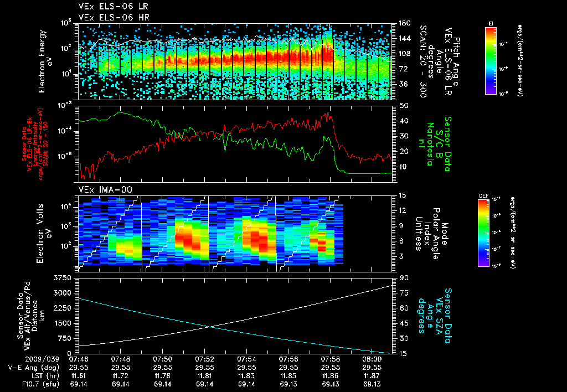The image size is (567, 392).
Task: Click the 3750 tick on the distance axis
Action: [62, 278]
